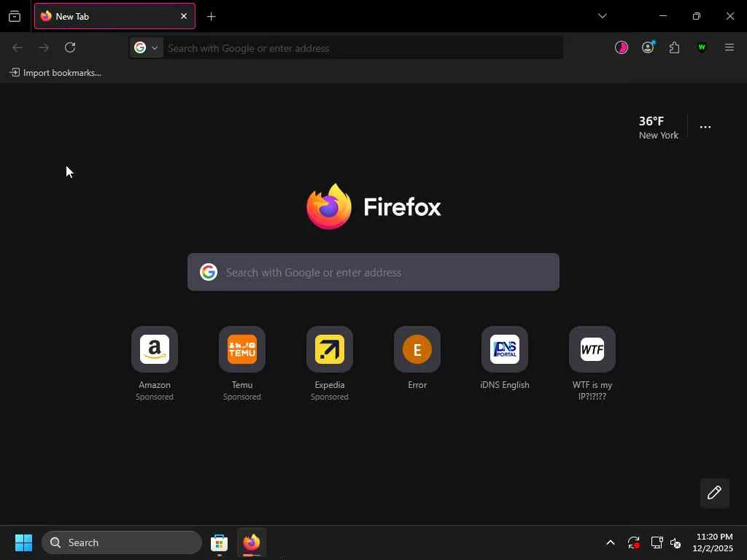
Task: Open the weather widget three-dots menu
Action: (705, 127)
